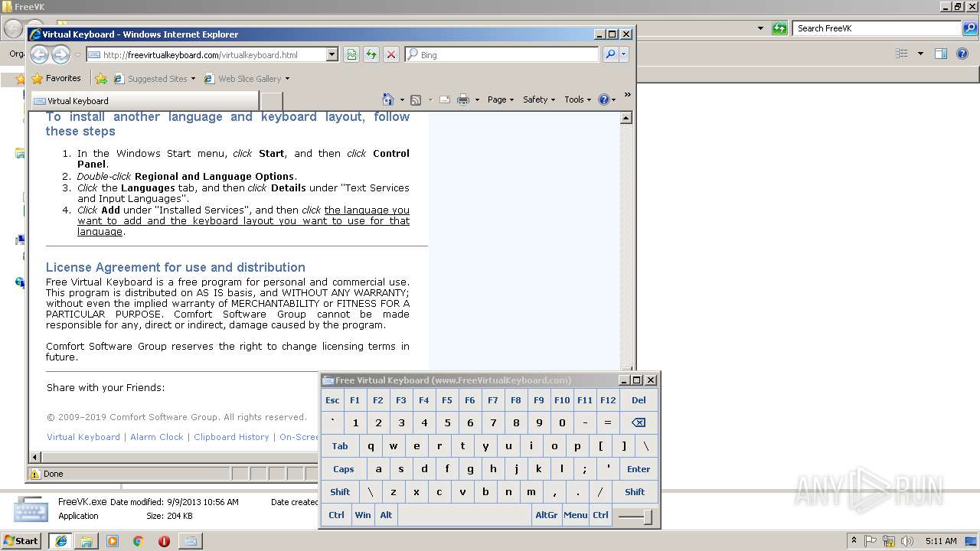Image resolution: width=980 pixels, height=551 pixels.
Task: Follow the Clipboard History footer link
Action: (x=231, y=437)
